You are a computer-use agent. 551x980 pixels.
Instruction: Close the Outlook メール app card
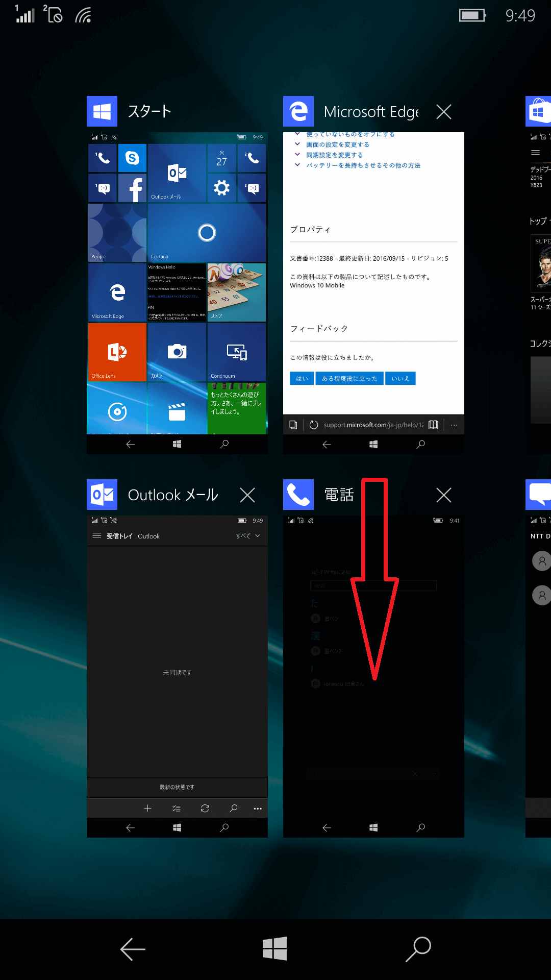click(x=247, y=495)
